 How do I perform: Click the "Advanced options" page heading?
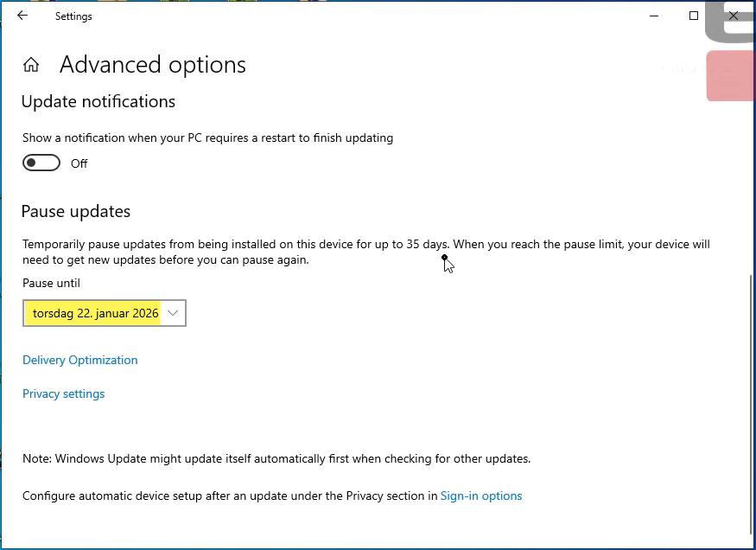click(x=153, y=65)
